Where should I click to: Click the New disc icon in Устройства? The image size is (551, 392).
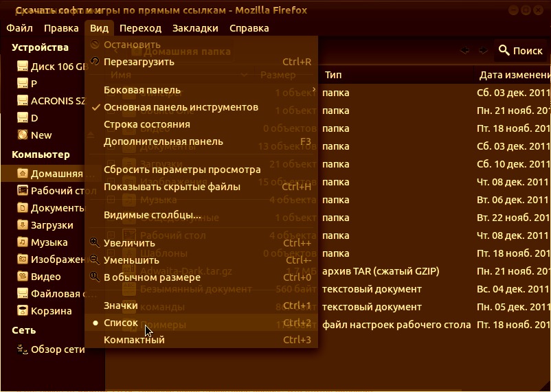tap(23, 135)
